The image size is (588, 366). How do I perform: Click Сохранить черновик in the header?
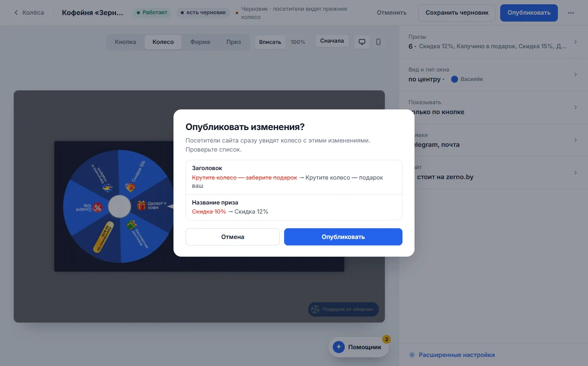457,13
